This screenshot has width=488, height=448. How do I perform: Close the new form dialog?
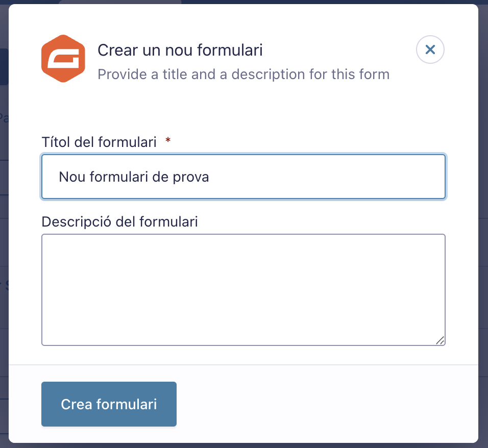pyautogui.click(x=430, y=49)
